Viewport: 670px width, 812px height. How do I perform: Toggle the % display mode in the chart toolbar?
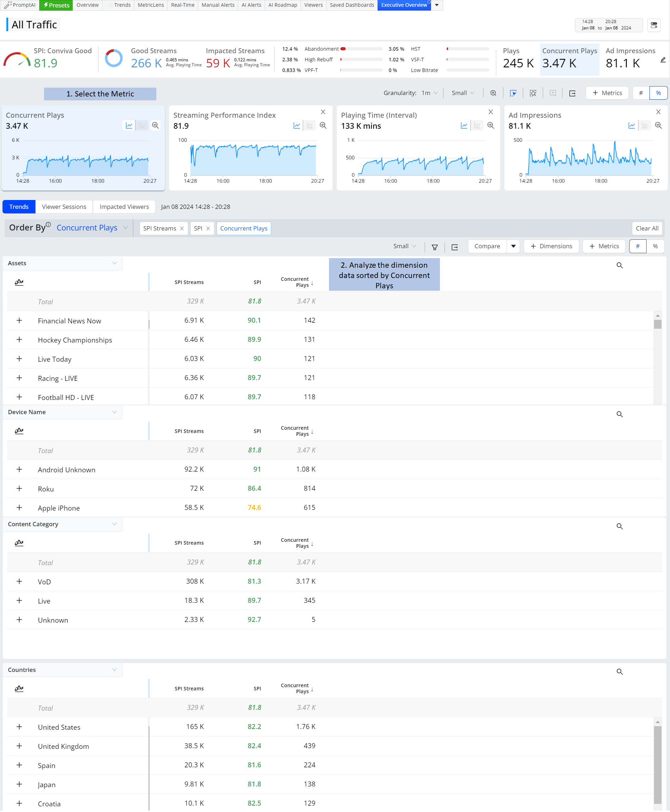pyautogui.click(x=658, y=93)
